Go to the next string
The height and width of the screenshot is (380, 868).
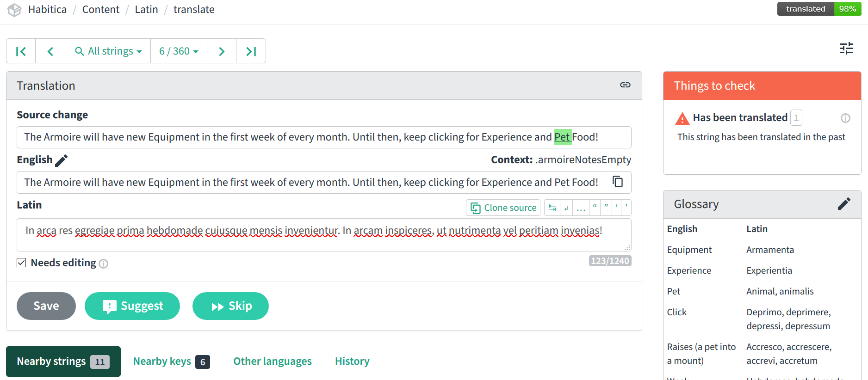(x=222, y=51)
